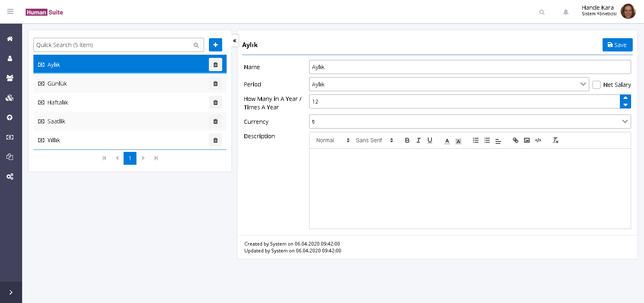644x303 pixels.
Task: Toggle bold formatting in description editor
Action: [x=407, y=140]
